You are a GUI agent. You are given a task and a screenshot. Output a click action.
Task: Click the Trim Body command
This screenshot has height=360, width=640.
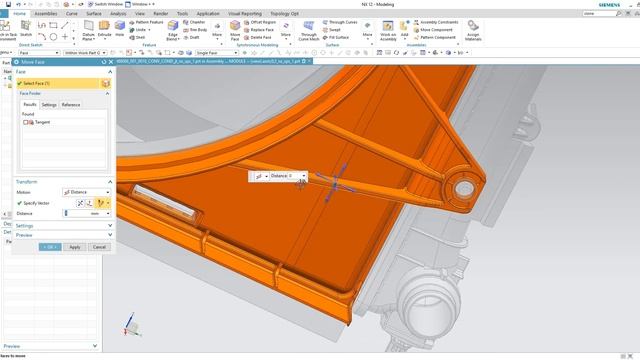click(x=195, y=30)
